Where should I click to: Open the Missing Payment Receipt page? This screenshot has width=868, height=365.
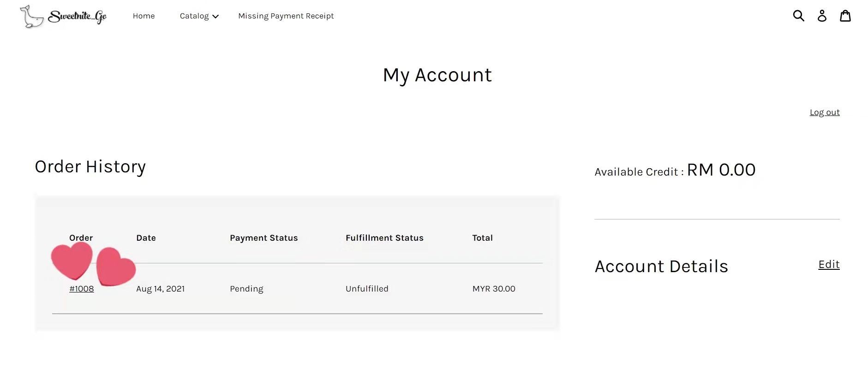[x=286, y=16]
